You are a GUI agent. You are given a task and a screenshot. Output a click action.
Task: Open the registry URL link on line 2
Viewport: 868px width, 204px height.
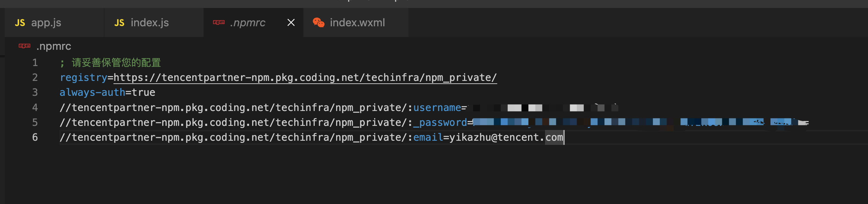pyautogui.click(x=305, y=78)
